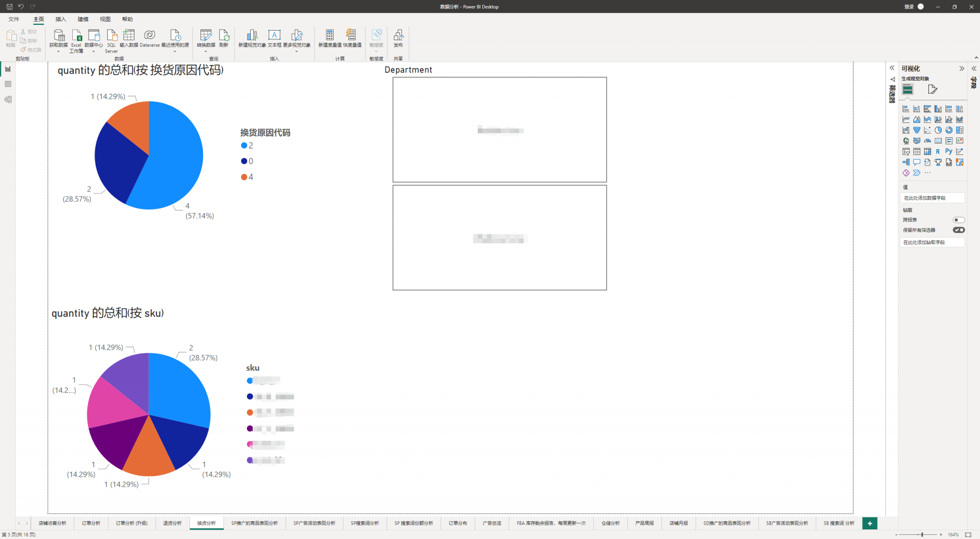Expand the Get Data dropdown arrow
The height and width of the screenshot is (539, 980).
58,52
